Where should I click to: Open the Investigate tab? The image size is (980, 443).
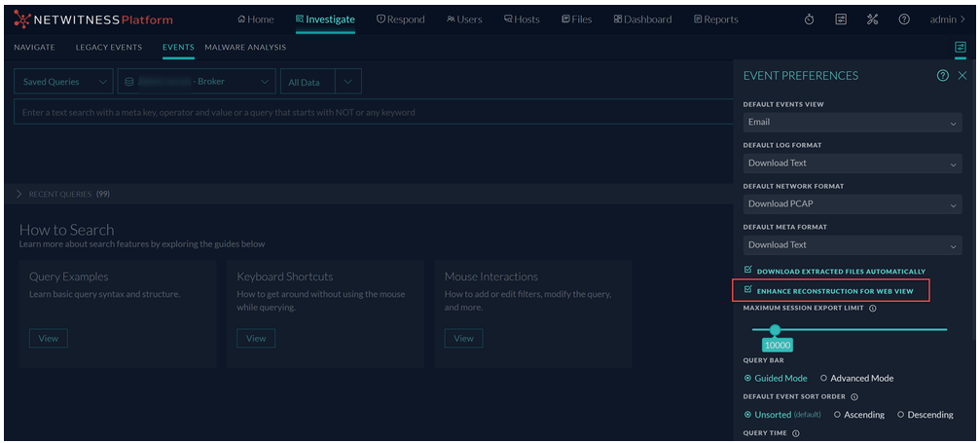[x=325, y=19]
